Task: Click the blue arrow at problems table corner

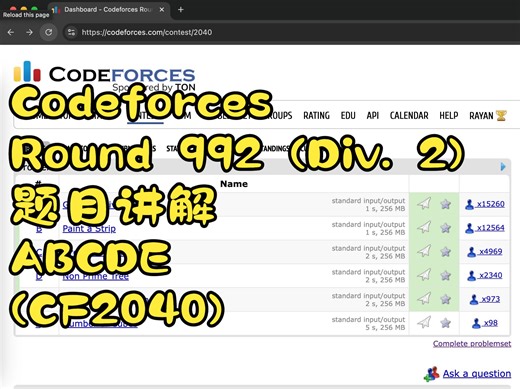Action: [x=503, y=166]
